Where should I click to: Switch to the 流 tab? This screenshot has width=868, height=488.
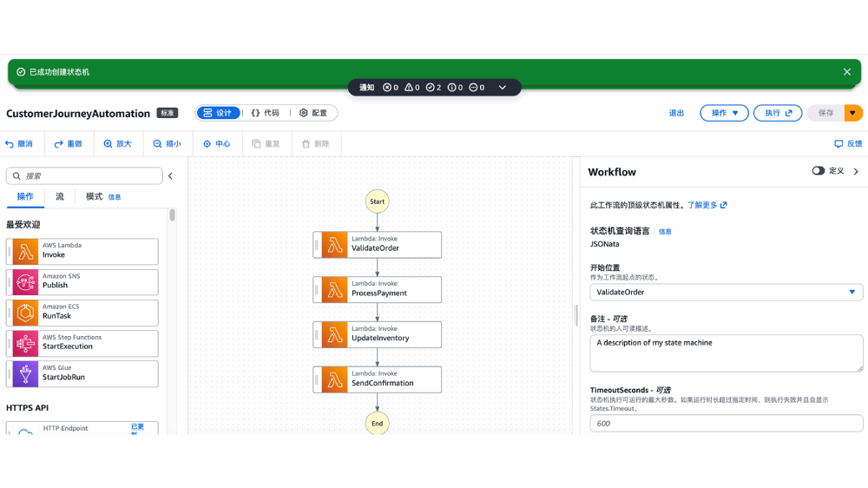click(x=60, y=197)
